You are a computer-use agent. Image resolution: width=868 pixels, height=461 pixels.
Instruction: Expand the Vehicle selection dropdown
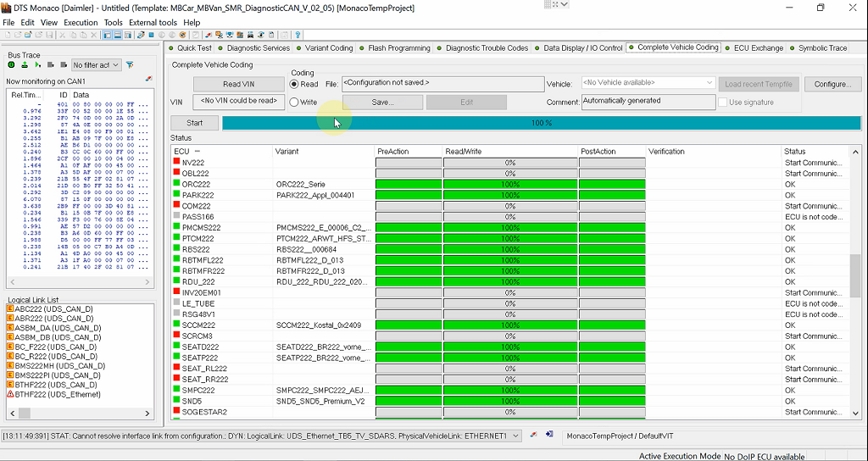pos(709,83)
